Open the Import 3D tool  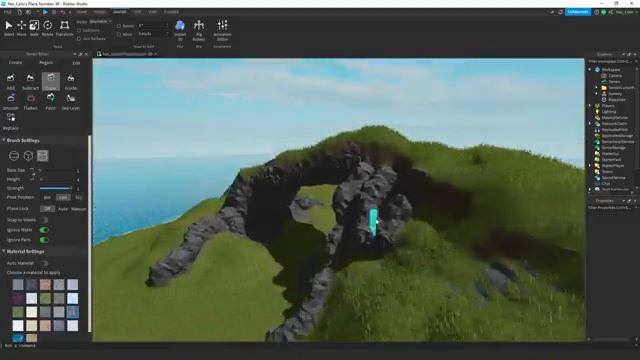[180, 30]
